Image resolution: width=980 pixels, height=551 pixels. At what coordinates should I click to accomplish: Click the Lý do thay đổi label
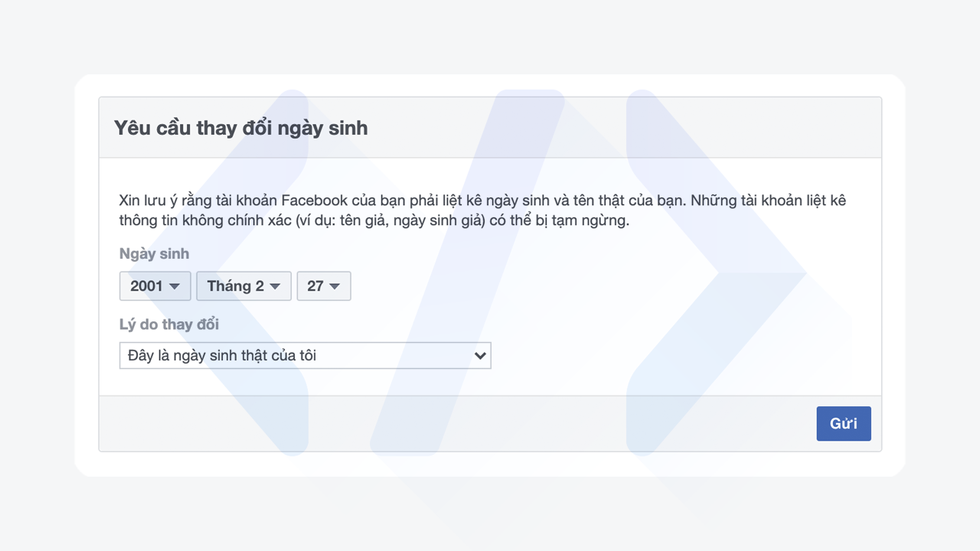point(168,324)
